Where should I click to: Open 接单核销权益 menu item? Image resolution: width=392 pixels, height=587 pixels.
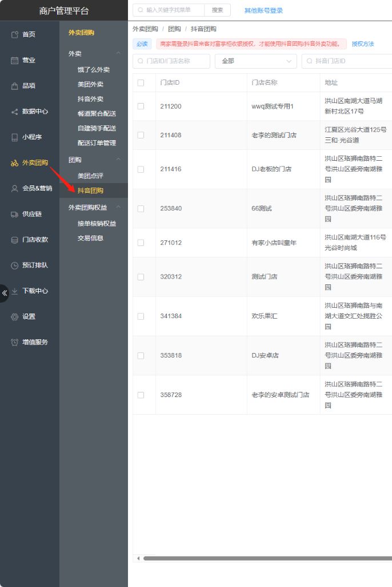click(97, 224)
